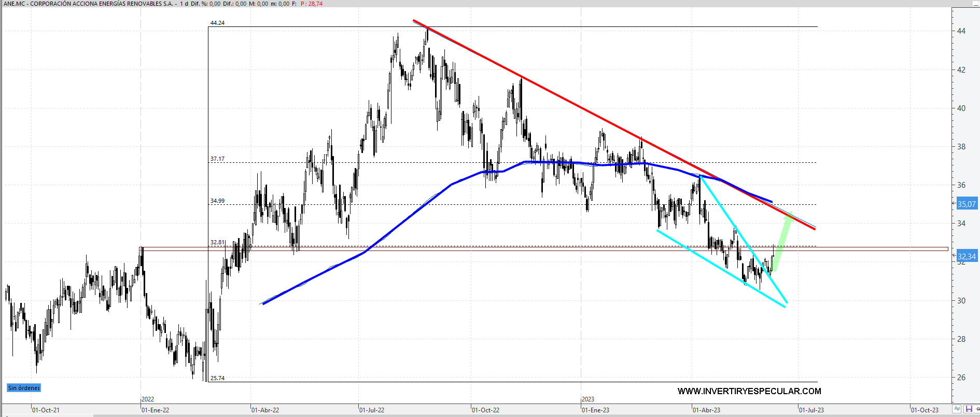The image size is (980, 417).
Task: Click the 37.17 retracement level label
Action: click(x=217, y=159)
